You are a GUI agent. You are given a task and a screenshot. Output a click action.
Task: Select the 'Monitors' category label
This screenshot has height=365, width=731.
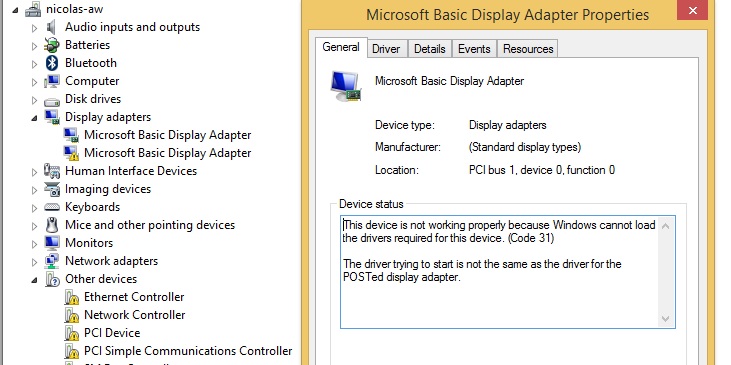point(89,243)
